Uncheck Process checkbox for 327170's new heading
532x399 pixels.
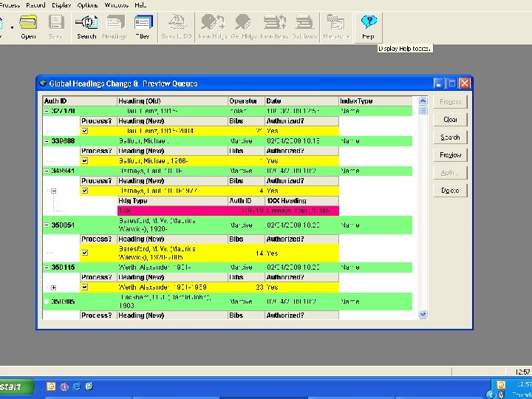[x=85, y=131]
